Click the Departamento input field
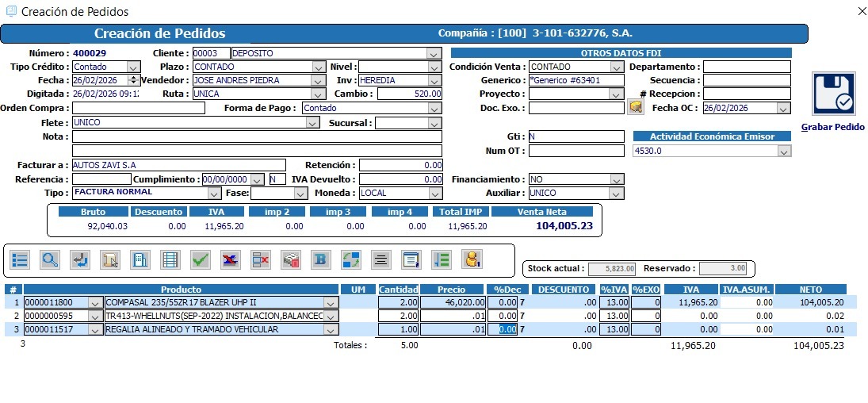The height and width of the screenshot is (403, 868). (747, 67)
